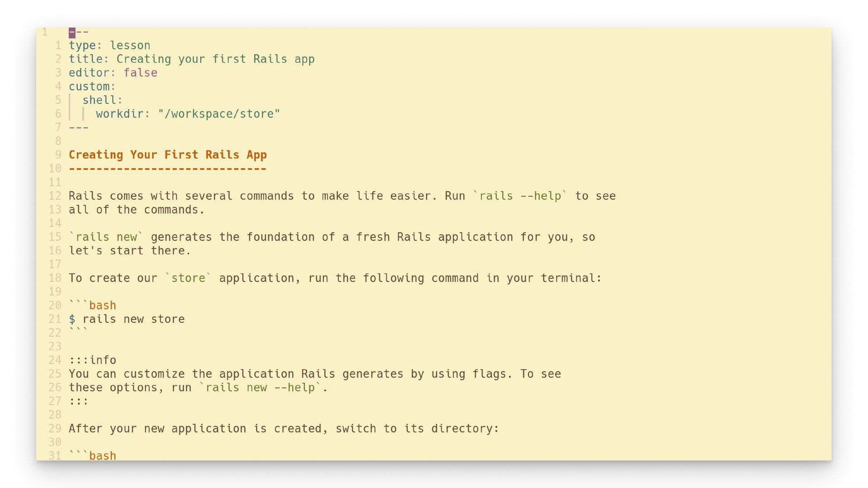Click the 'shell:' nested key

coord(103,100)
